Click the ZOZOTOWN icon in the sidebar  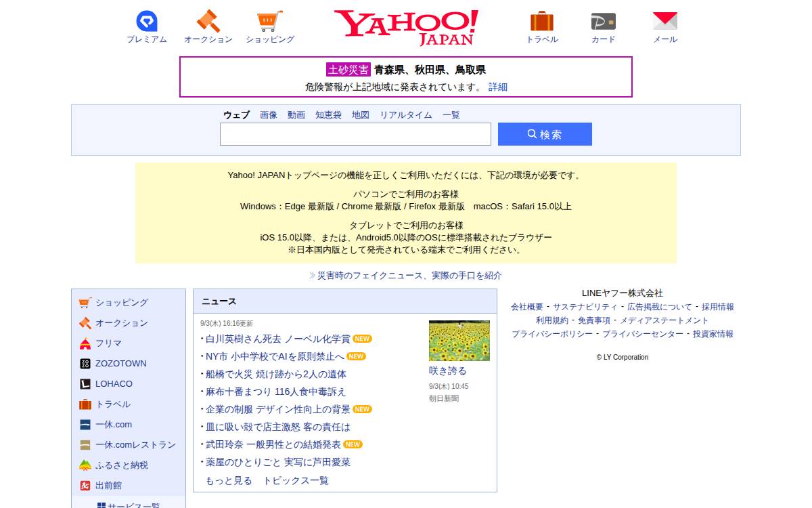(x=85, y=364)
